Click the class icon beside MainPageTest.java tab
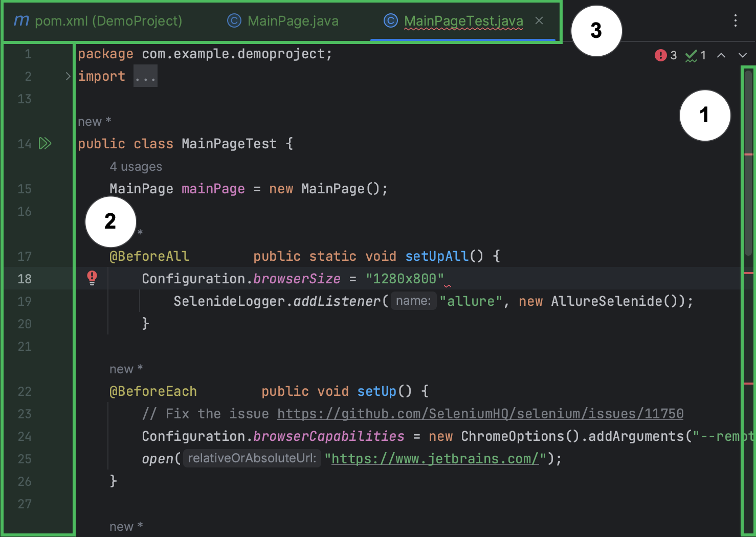The height and width of the screenshot is (537, 756). [x=390, y=20]
